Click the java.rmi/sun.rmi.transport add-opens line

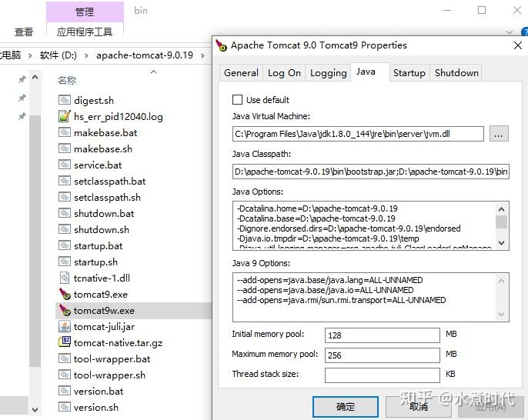click(x=342, y=300)
